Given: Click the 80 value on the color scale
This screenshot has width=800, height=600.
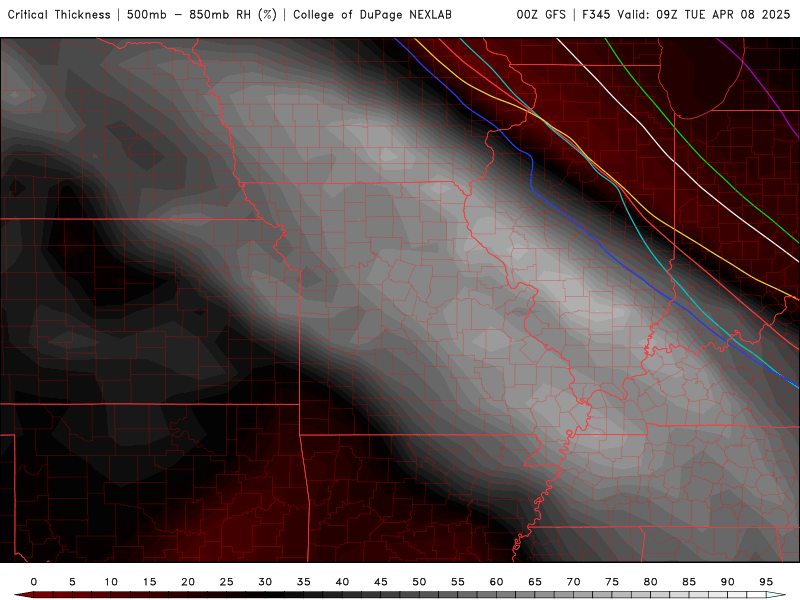Looking at the screenshot, I should [651, 582].
